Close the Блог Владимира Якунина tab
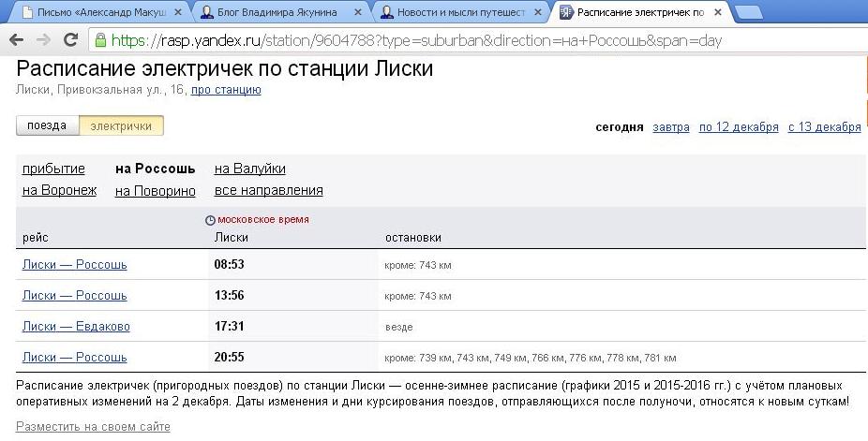 pyautogui.click(x=361, y=13)
